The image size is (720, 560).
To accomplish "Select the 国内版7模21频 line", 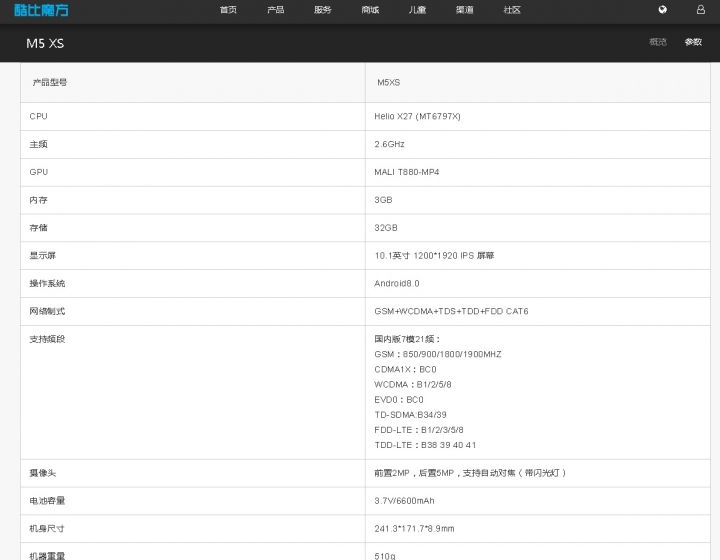I will click(x=407, y=339).
